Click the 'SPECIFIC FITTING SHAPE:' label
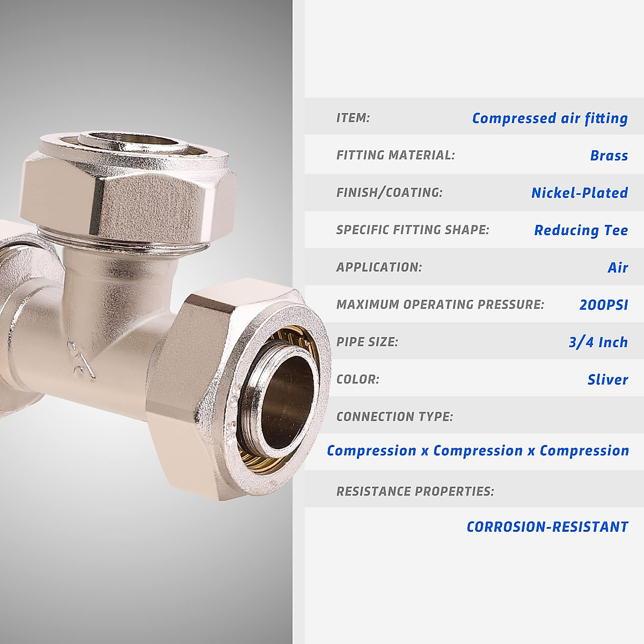 412,230
